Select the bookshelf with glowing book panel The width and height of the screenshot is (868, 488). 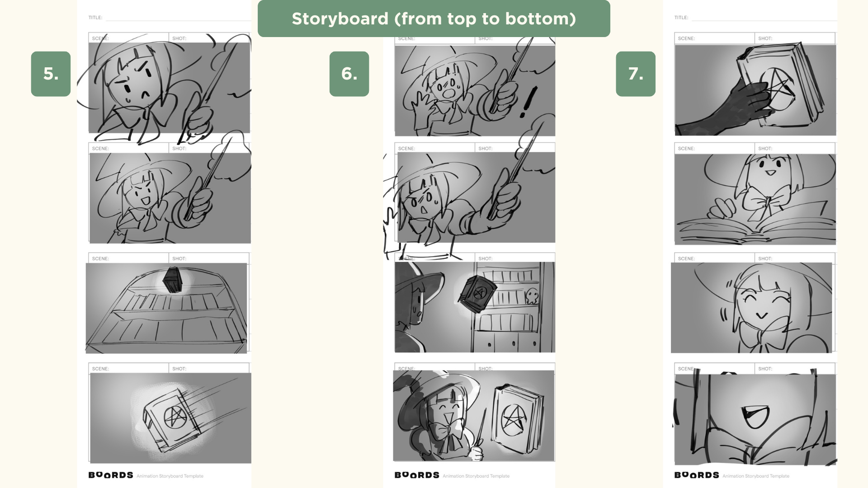pyautogui.click(x=166, y=308)
